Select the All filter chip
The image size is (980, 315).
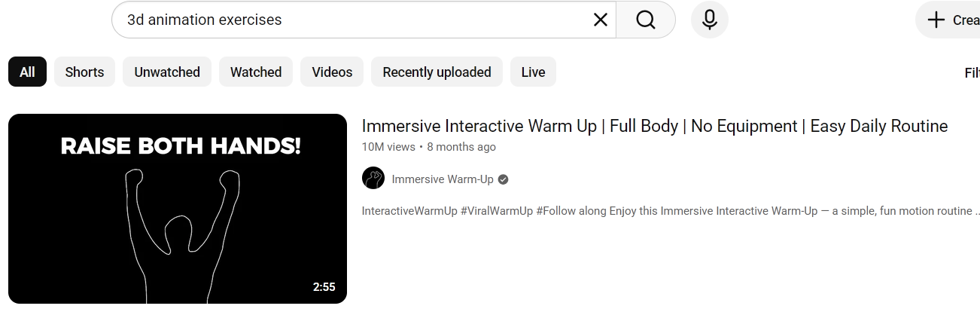point(27,72)
